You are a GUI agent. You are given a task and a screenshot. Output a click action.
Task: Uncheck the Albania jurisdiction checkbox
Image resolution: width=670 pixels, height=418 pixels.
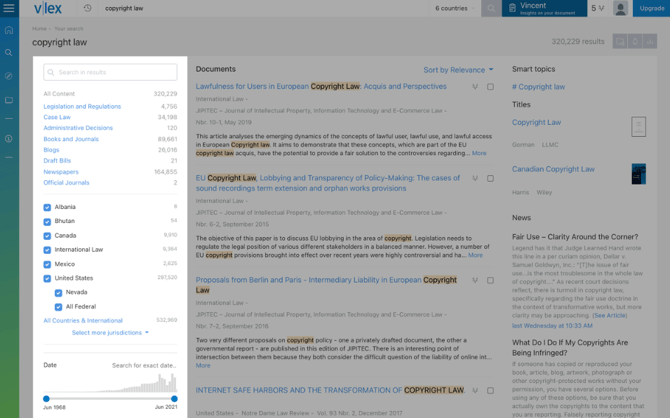click(47, 207)
